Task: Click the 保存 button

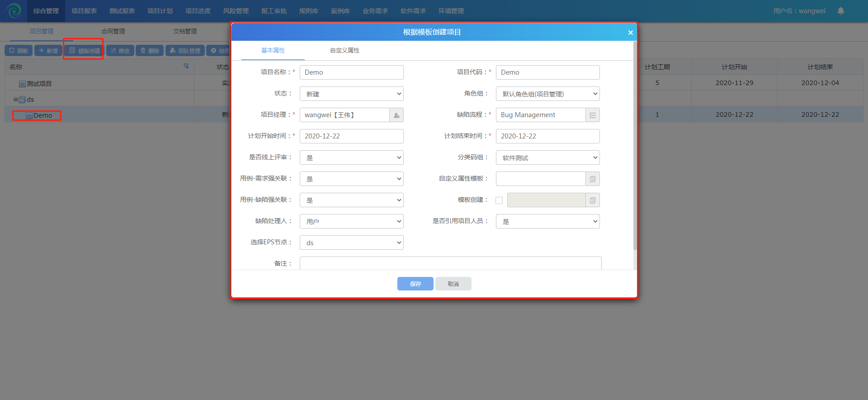Action: tap(415, 284)
